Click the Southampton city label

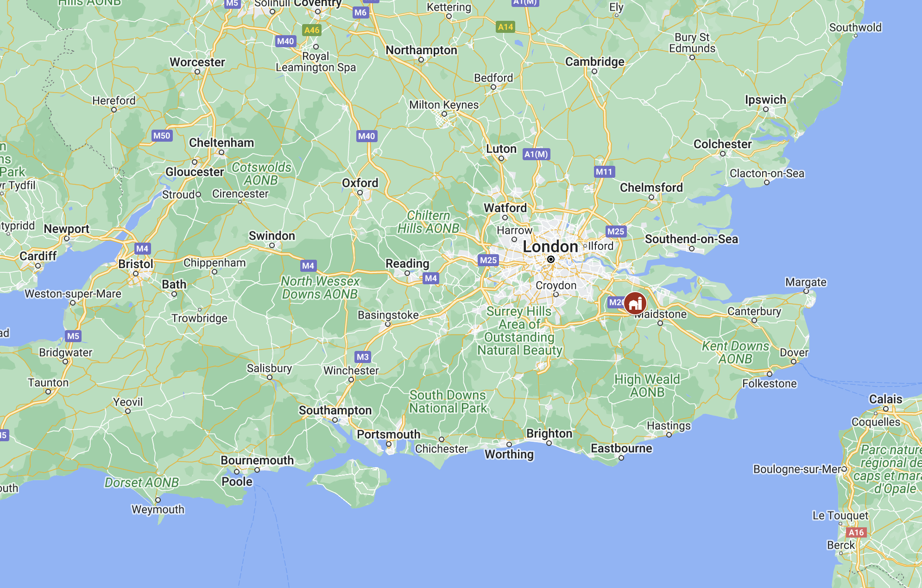point(335,410)
